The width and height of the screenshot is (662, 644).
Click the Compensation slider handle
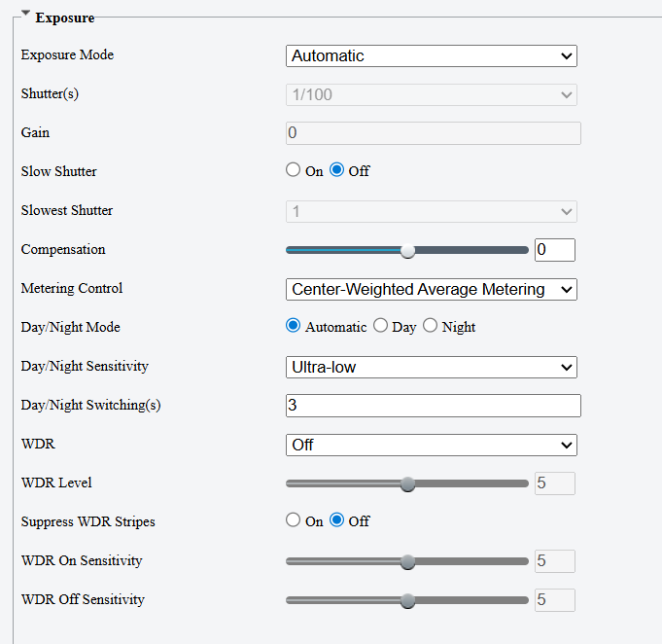[x=408, y=250]
